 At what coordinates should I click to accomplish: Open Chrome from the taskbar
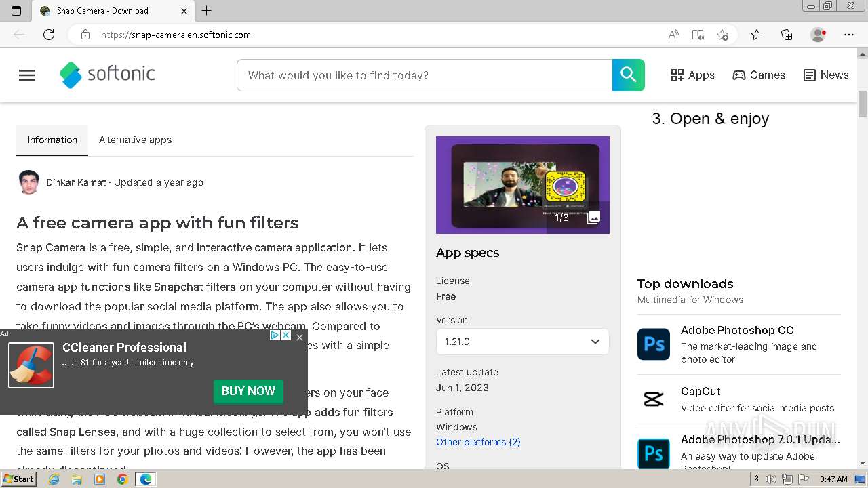click(122, 479)
